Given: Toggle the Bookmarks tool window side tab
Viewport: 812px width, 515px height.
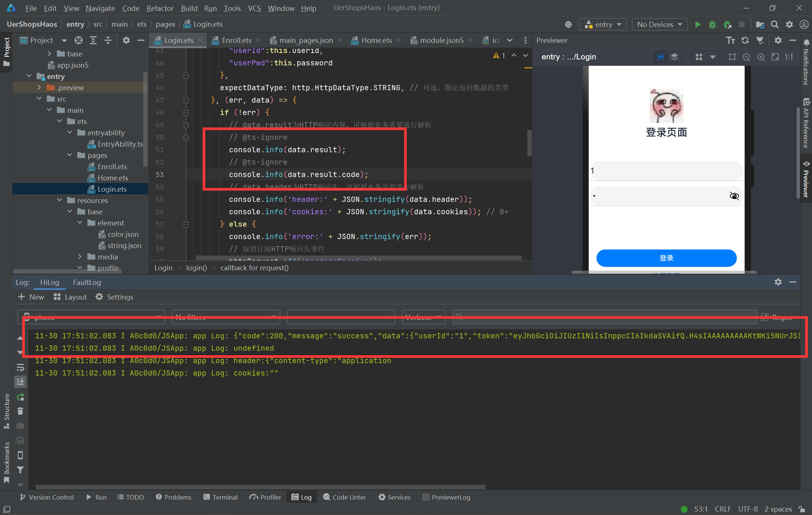Looking at the screenshot, I should point(6,462).
